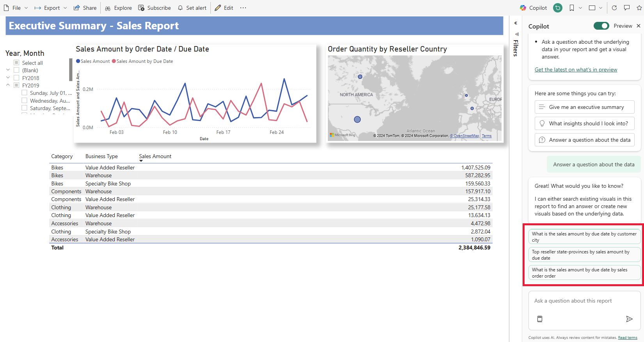Click the Filters pane label
Viewport: 644px width, 342px height.
(516, 48)
